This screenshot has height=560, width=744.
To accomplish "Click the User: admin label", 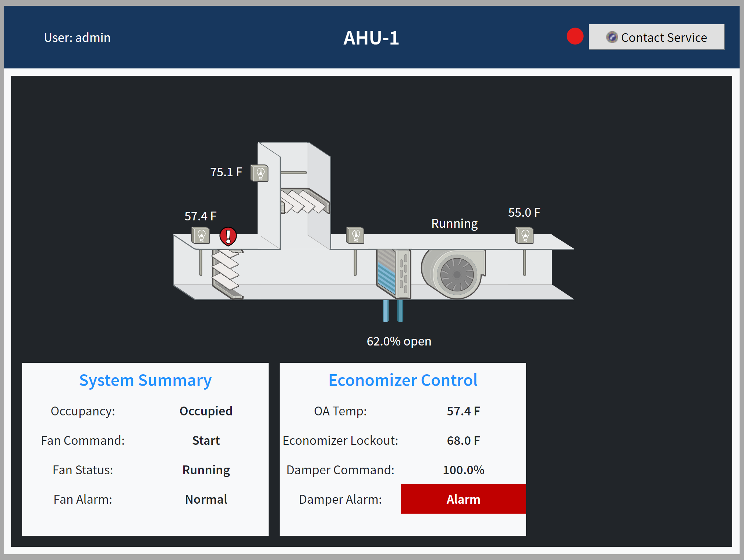I will (x=77, y=38).
